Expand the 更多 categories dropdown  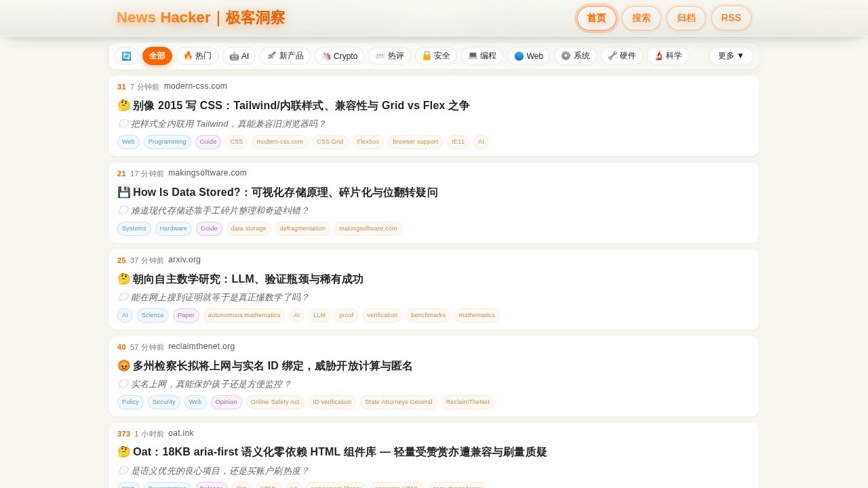click(x=731, y=56)
